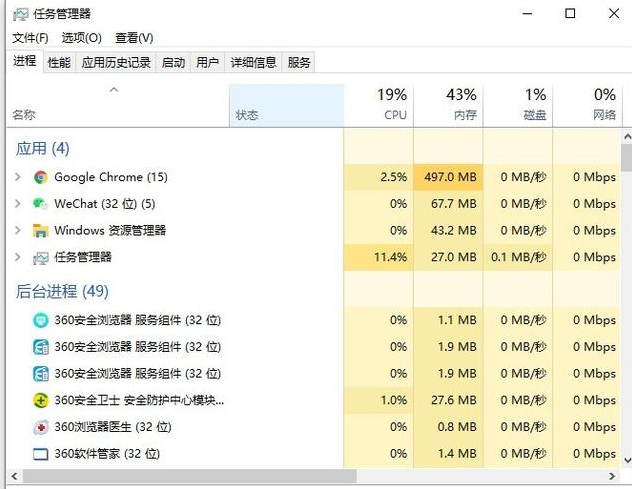This screenshot has height=489, width=632.
Task: Expand the Windows 资源管理器 group
Action: point(17,230)
